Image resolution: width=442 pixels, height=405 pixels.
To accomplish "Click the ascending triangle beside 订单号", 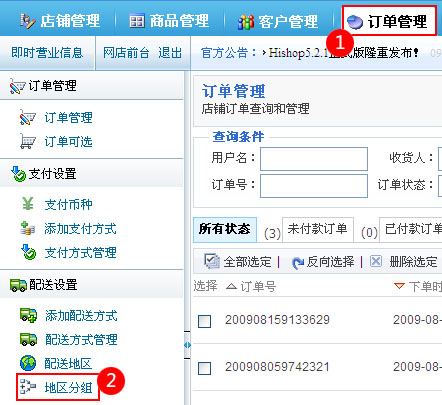I will pos(231,286).
